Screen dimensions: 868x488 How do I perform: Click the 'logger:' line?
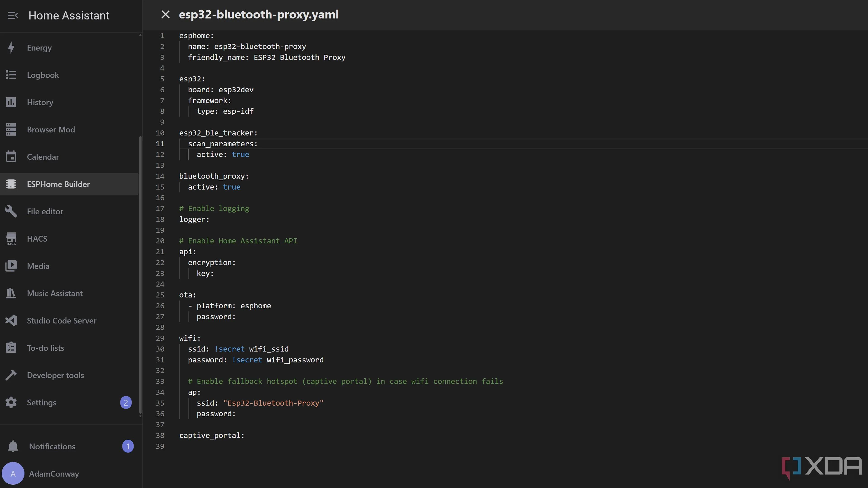(194, 219)
